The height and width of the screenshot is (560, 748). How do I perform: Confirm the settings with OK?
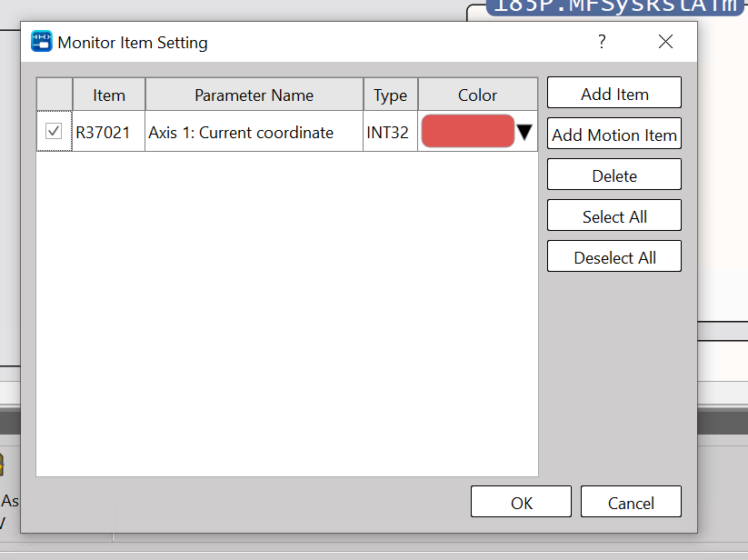521,503
